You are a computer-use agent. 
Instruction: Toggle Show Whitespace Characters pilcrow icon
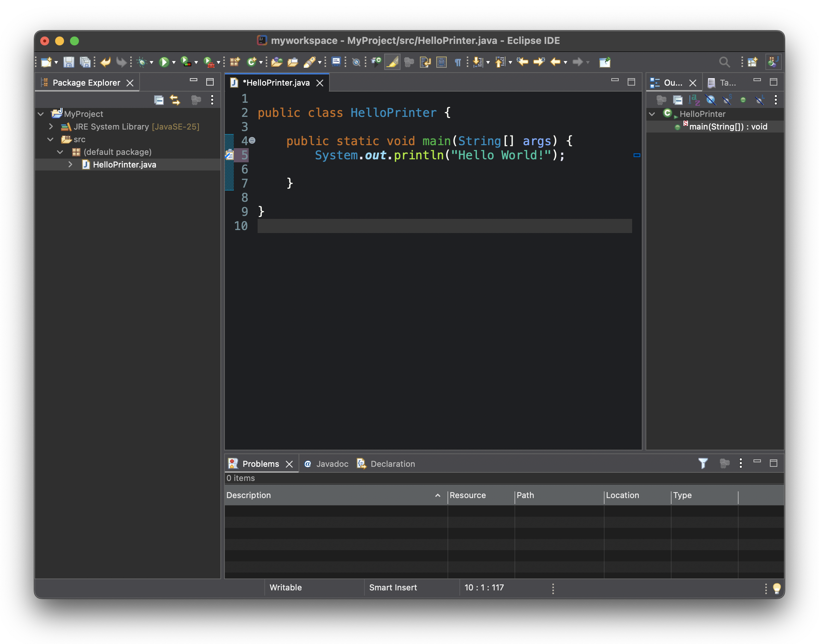coord(458,62)
